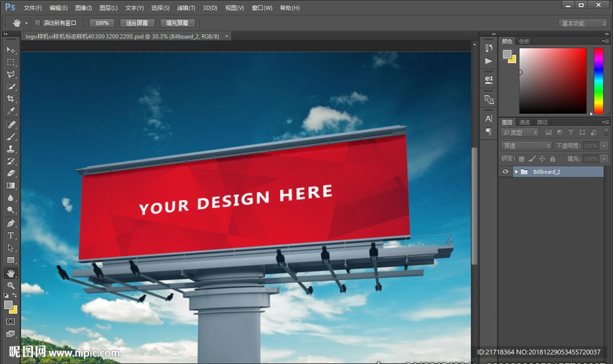Select the Eraser tool
This screenshot has height=364, width=613.
coord(11,173)
